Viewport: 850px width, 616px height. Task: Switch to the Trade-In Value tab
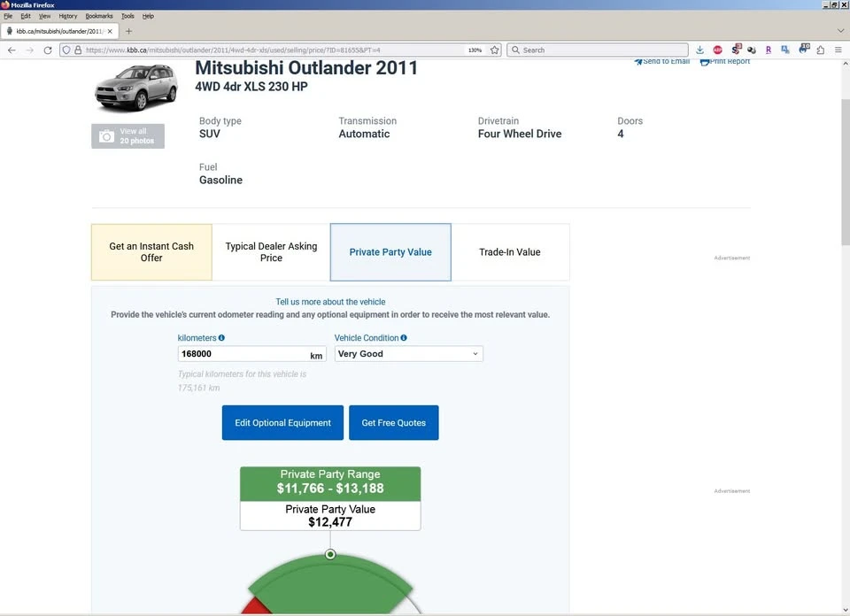(x=510, y=252)
